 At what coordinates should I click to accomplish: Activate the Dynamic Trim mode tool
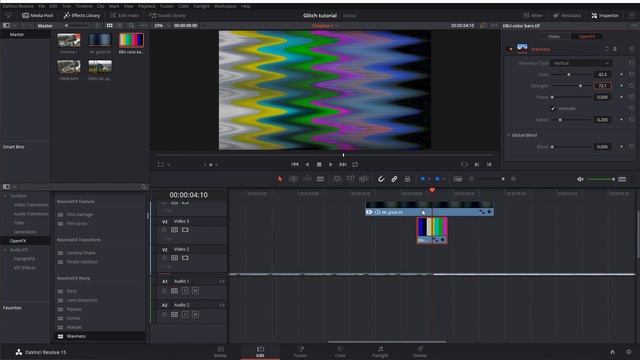pyautogui.click(x=307, y=179)
